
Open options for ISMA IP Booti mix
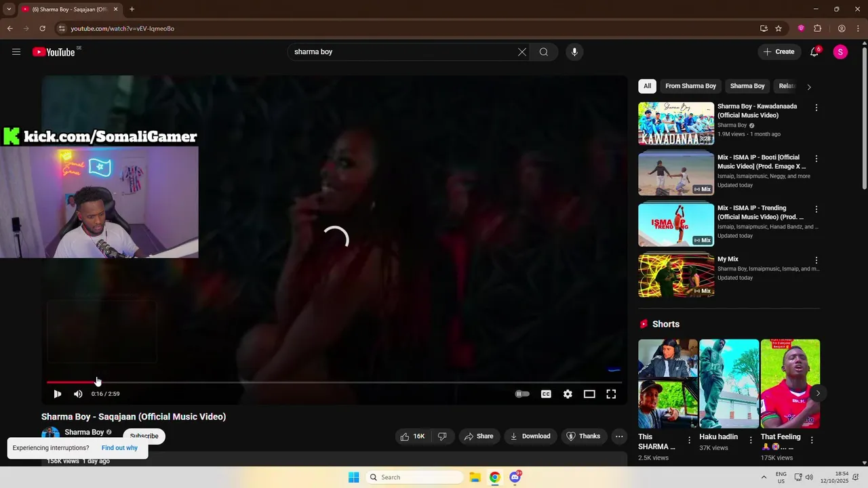[816, 159]
